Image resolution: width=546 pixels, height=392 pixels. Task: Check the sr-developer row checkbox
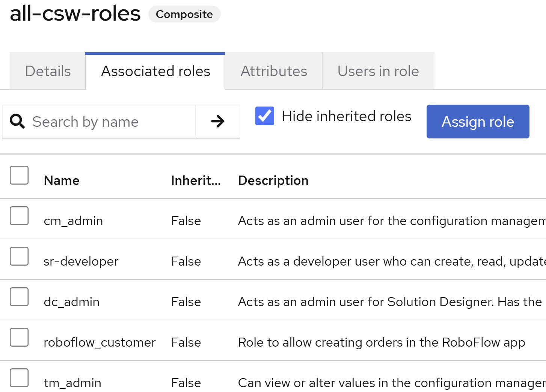pos(19,256)
